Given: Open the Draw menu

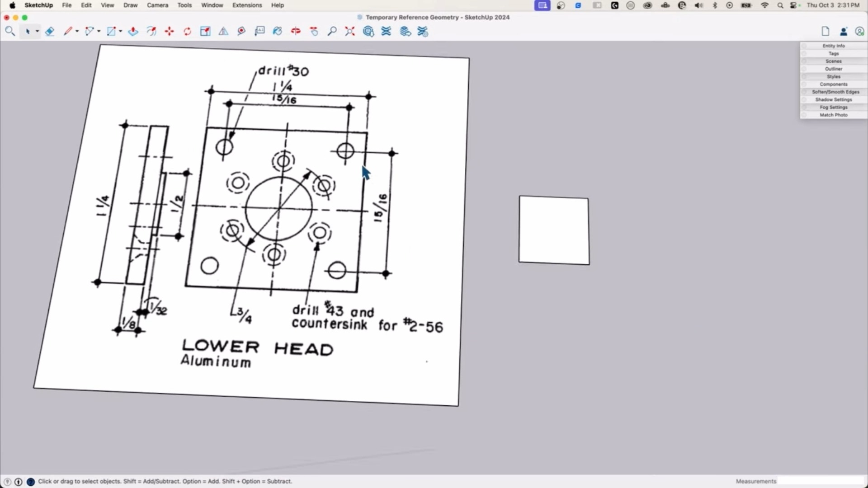Looking at the screenshot, I should pyautogui.click(x=131, y=5).
